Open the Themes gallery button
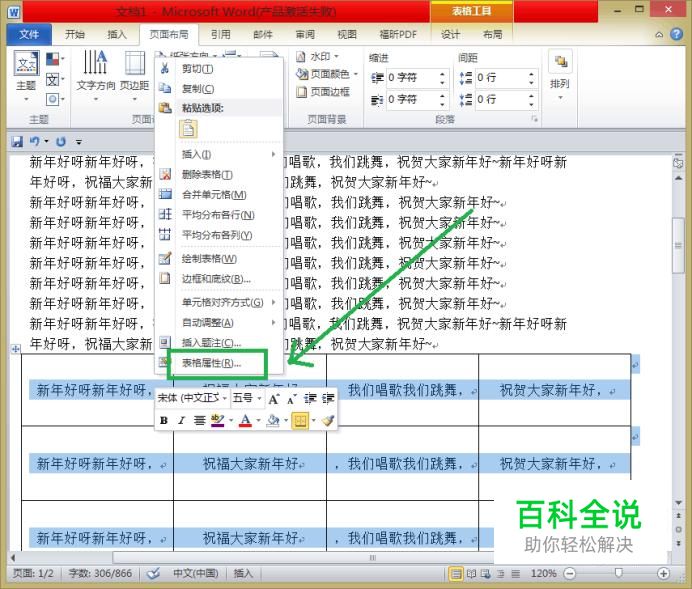The image size is (692, 589). [x=26, y=75]
